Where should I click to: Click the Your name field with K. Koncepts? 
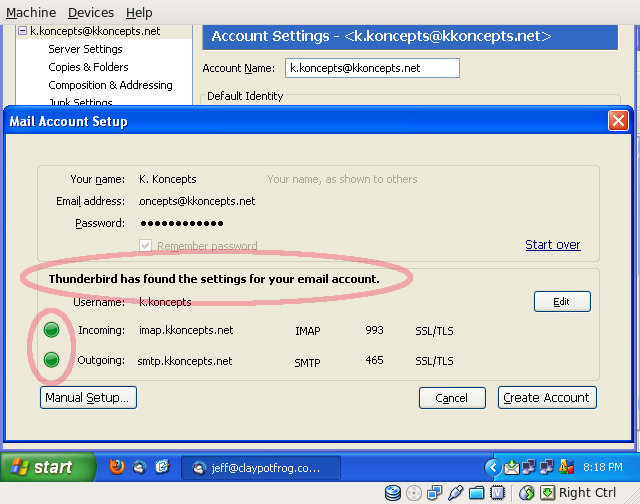(x=167, y=179)
